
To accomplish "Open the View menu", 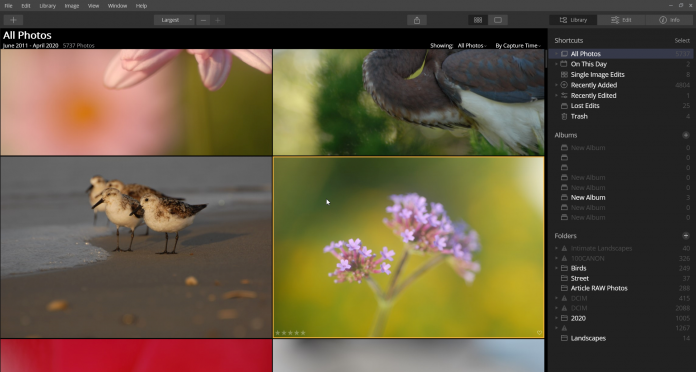I will click(x=93, y=6).
